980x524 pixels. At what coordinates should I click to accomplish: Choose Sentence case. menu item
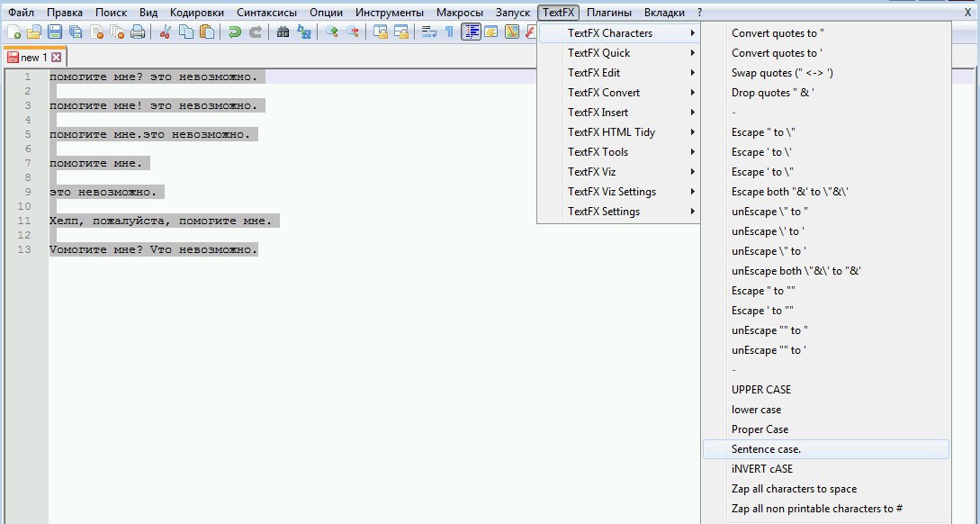click(x=825, y=449)
